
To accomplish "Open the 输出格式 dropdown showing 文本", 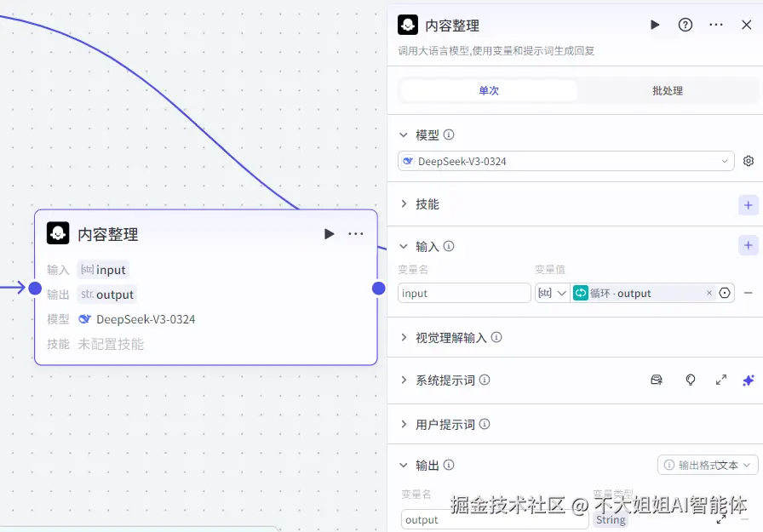I will pos(707,465).
